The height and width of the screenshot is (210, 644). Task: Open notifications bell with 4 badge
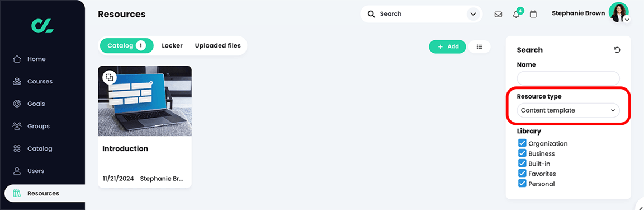click(517, 14)
